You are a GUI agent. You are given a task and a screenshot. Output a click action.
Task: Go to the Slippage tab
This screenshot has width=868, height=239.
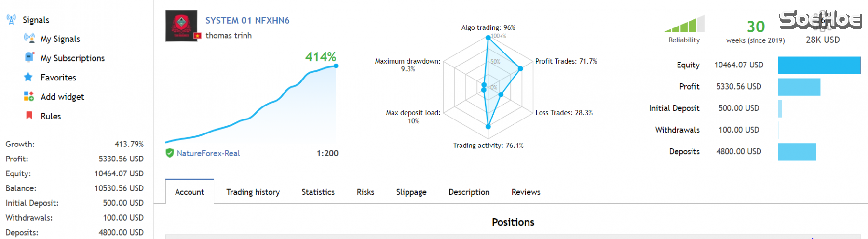411,192
